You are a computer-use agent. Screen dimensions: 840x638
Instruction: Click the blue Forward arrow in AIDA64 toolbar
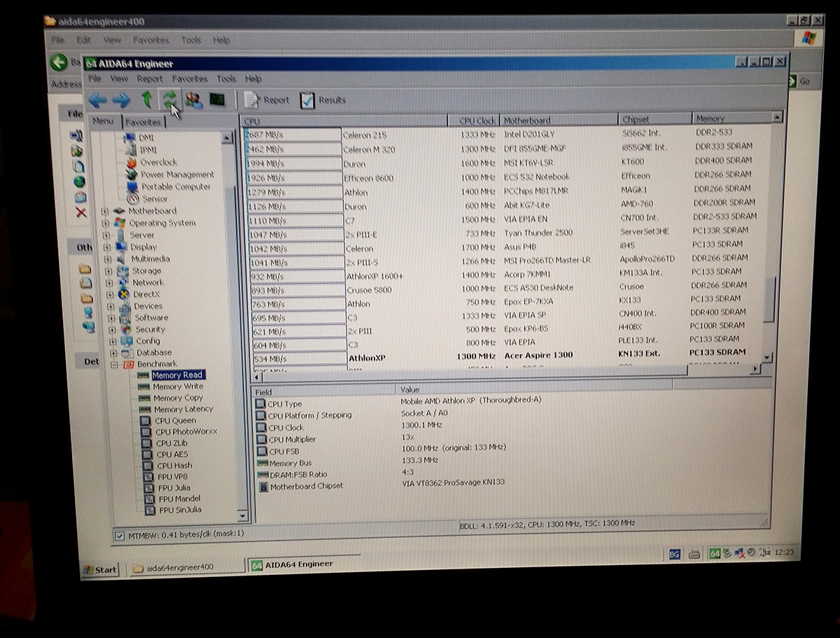coord(121,99)
